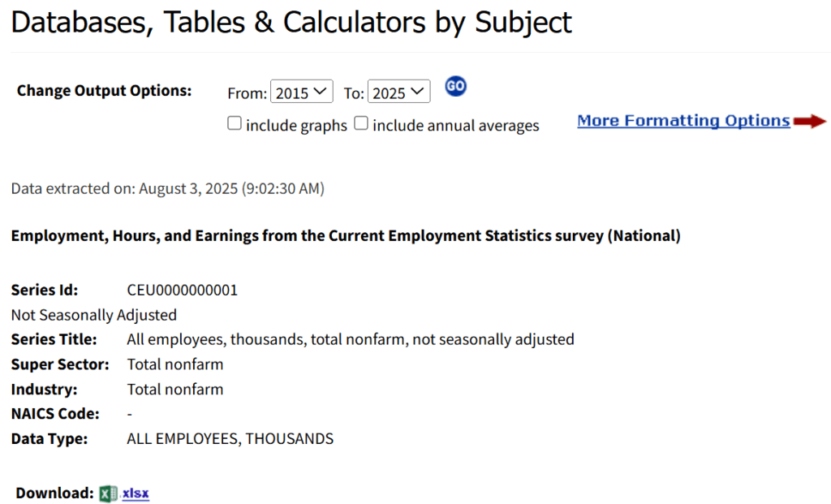Click the Download label
Viewport: 831px width, 504px height.
54,493
